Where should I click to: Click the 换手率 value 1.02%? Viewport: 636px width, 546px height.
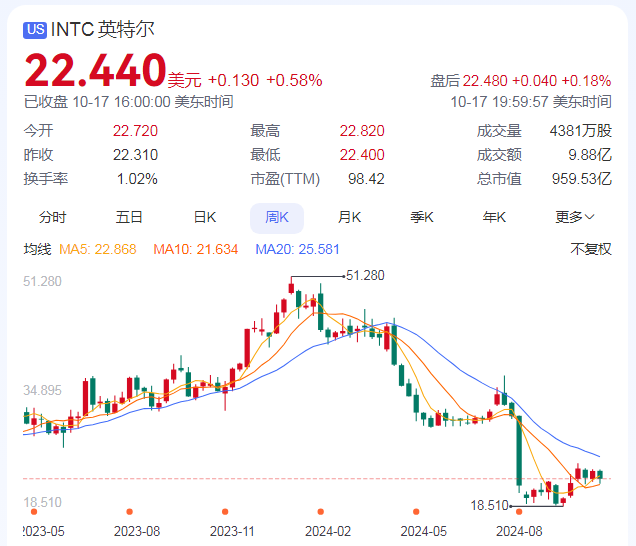(x=137, y=179)
